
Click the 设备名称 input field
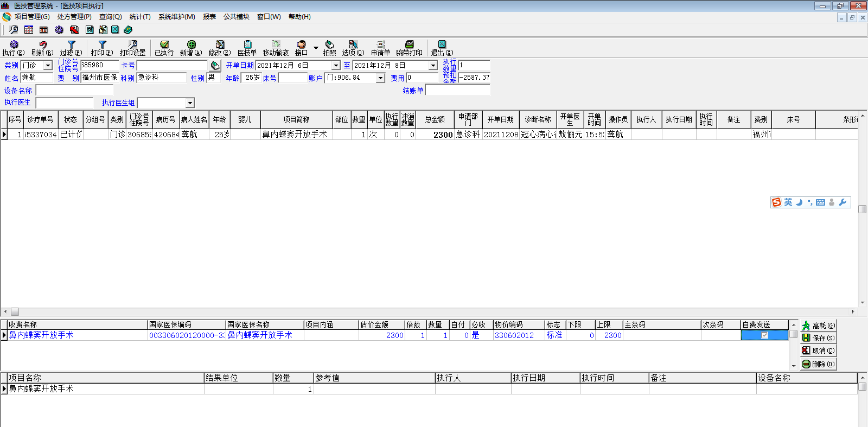[x=74, y=91]
